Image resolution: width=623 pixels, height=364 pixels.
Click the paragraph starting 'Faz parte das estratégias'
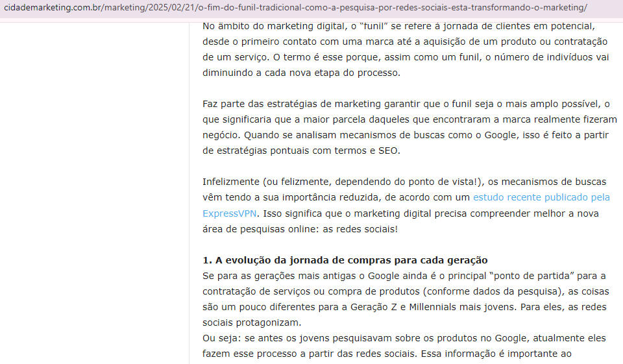409,127
